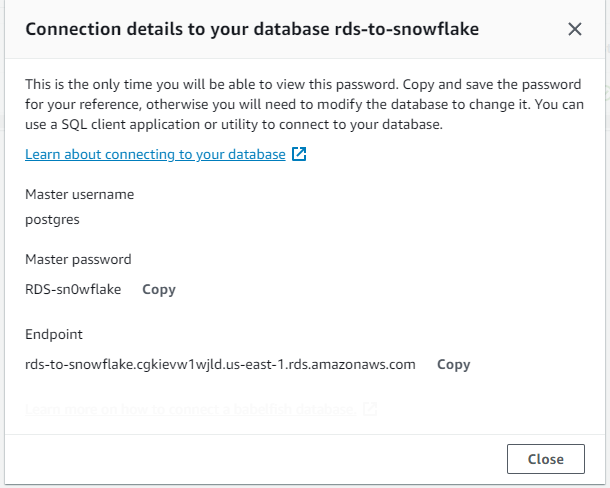
Task: Click the Master username label
Action: [x=79, y=194]
